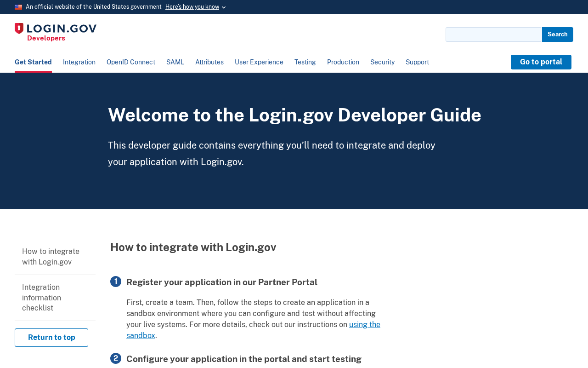Open the Get Started nav item

pyautogui.click(x=33, y=62)
